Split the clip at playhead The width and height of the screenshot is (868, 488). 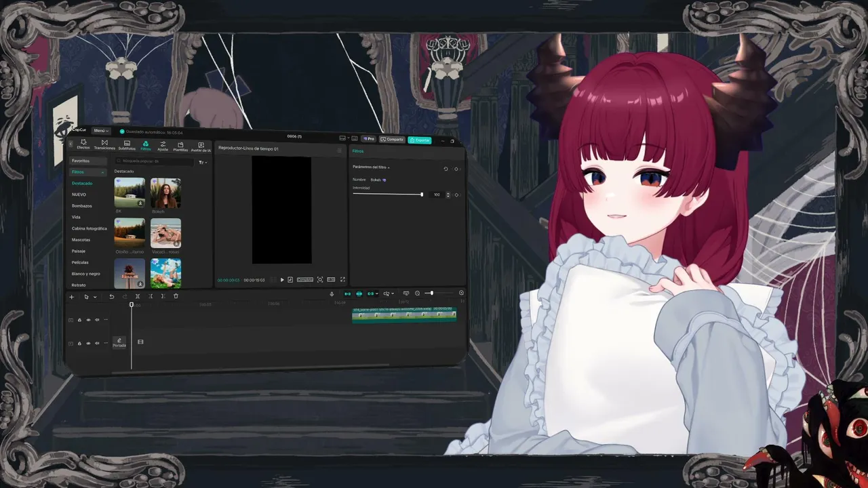coord(138,296)
